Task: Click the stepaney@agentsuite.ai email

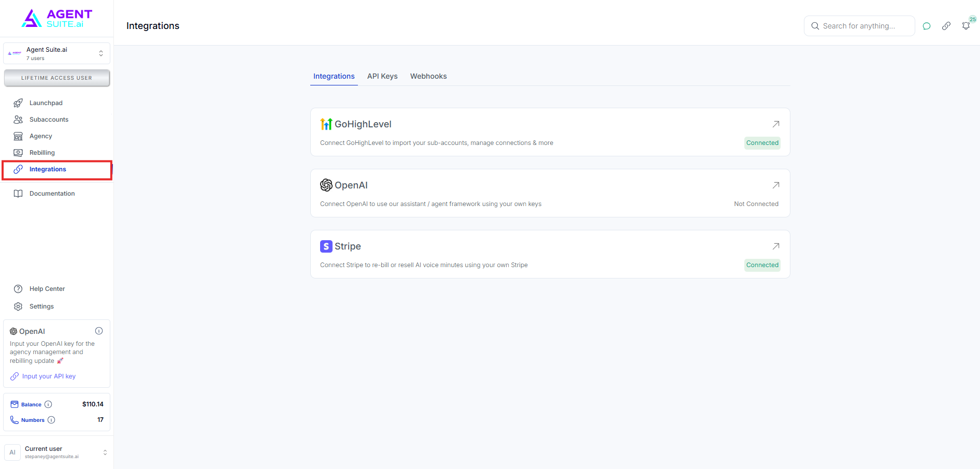Action: (x=52, y=457)
